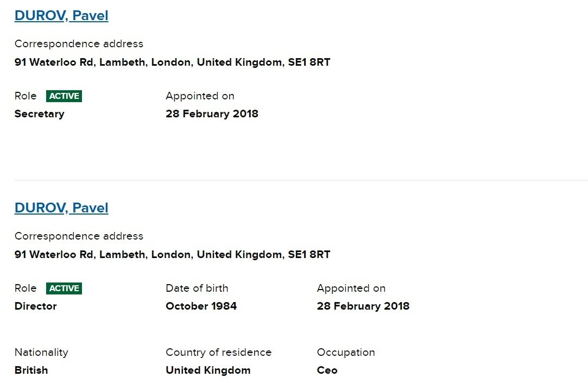
Task: Select the October 1984 birth date value
Action: (x=201, y=306)
